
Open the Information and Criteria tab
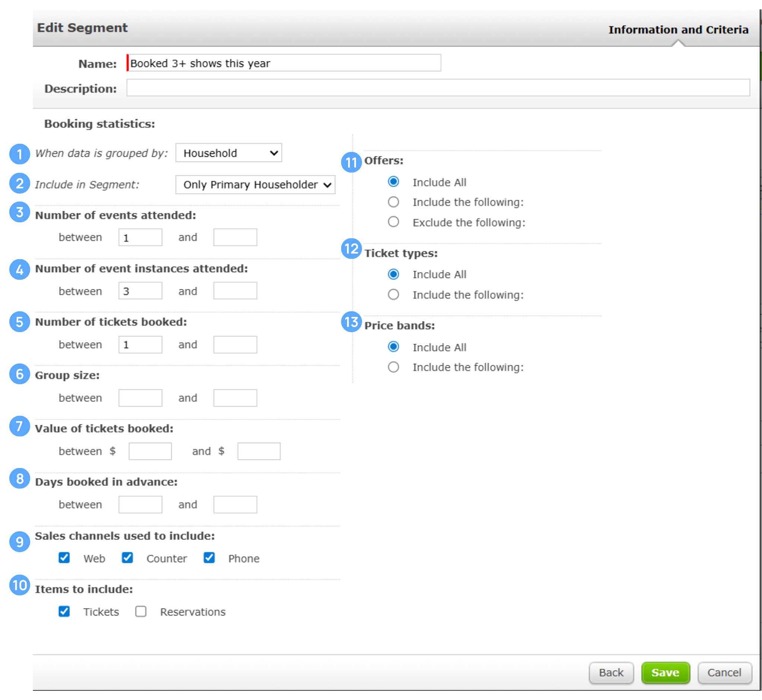(x=678, y=29)
